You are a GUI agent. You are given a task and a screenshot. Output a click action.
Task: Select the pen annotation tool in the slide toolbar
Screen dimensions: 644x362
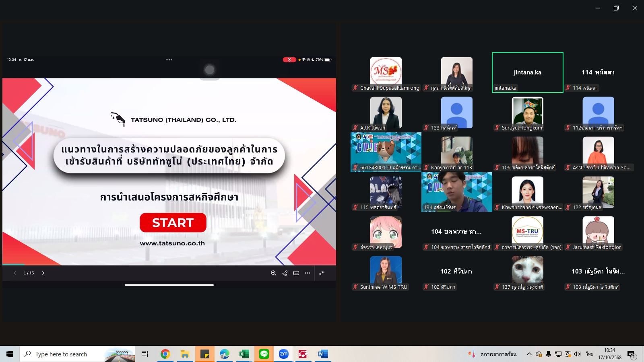[x=285, y=273]
